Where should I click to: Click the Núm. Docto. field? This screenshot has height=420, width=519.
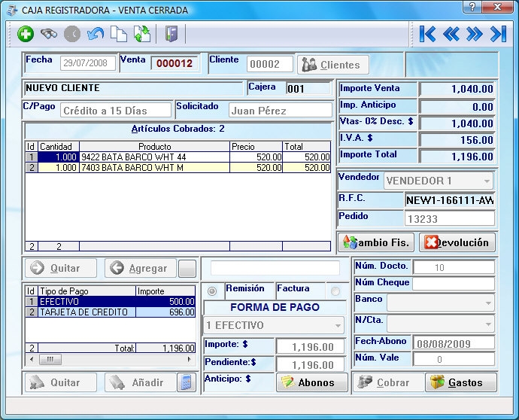click(x=454, y=267)
